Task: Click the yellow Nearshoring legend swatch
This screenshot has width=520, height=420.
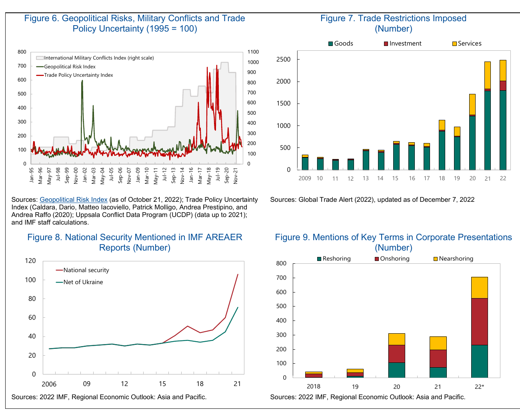Action: [x=436, y=259]
